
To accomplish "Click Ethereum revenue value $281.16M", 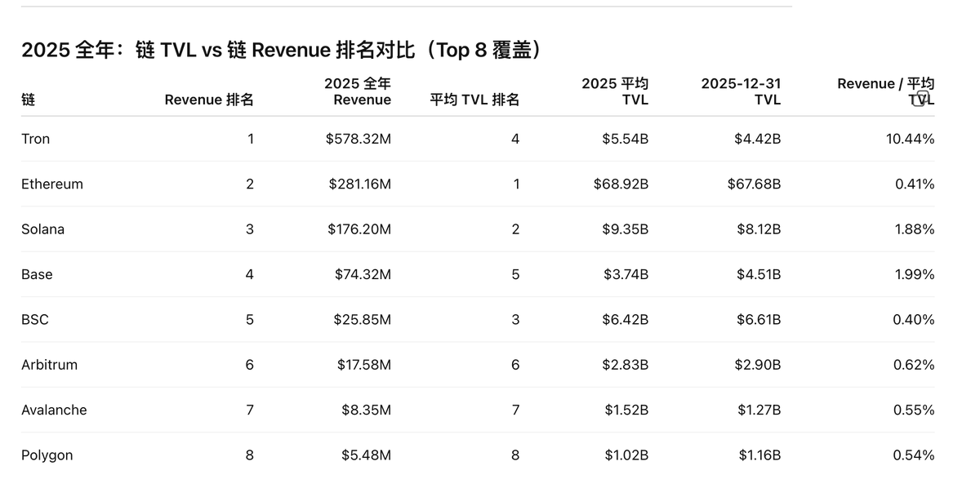I will [x=360, y=184].
